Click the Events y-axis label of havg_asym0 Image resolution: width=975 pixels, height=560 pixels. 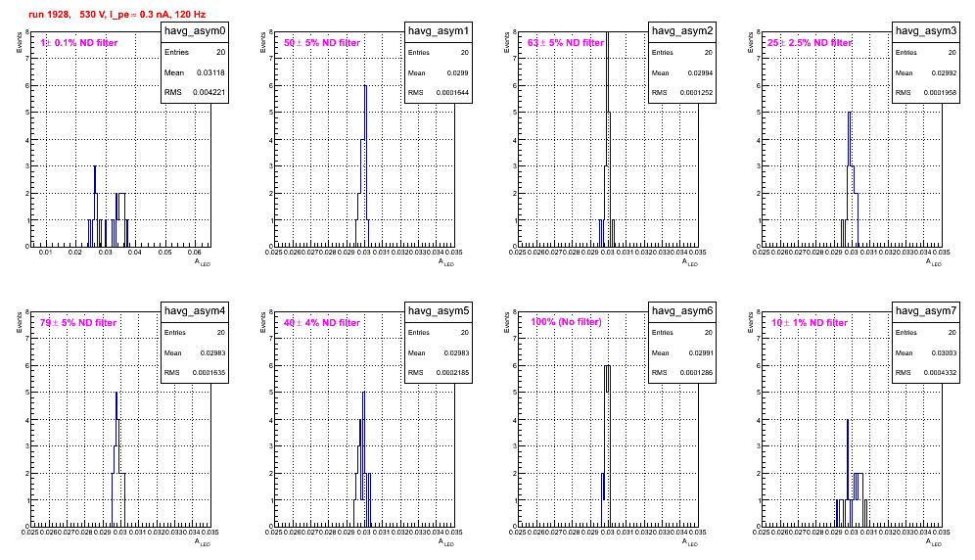pos(19,42)
